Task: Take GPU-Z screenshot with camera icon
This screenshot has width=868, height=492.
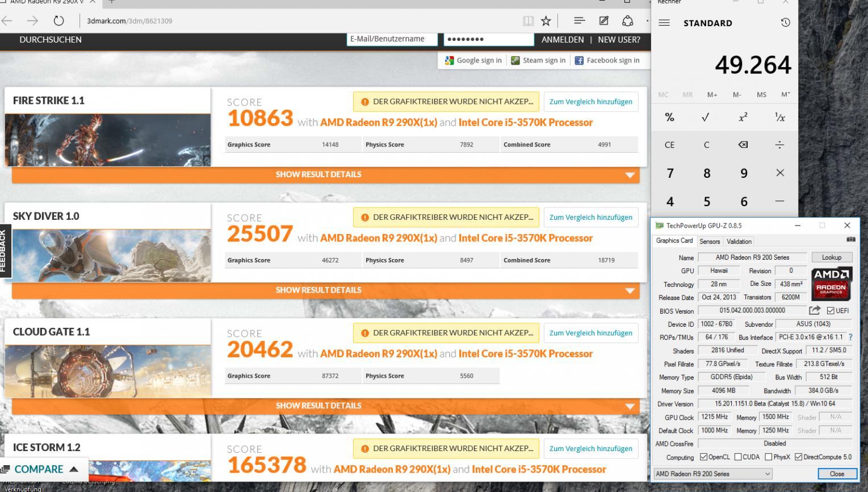Action: pos(850,240)
